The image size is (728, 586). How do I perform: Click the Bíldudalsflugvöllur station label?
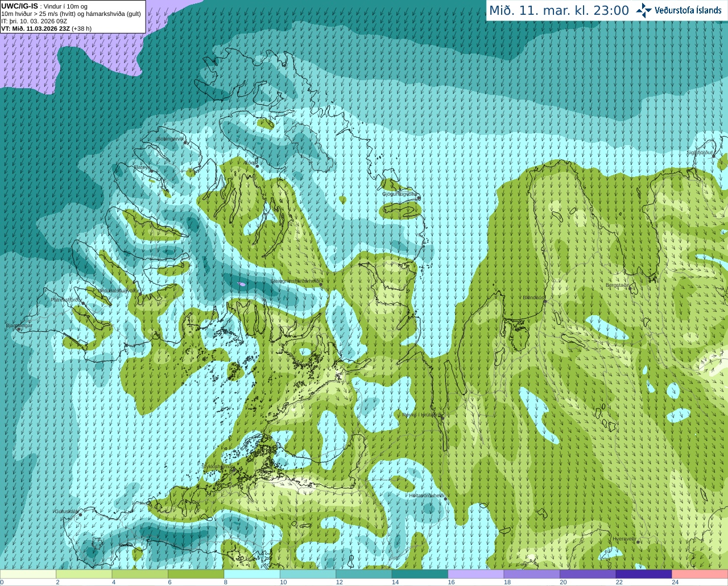pos(118,290)
